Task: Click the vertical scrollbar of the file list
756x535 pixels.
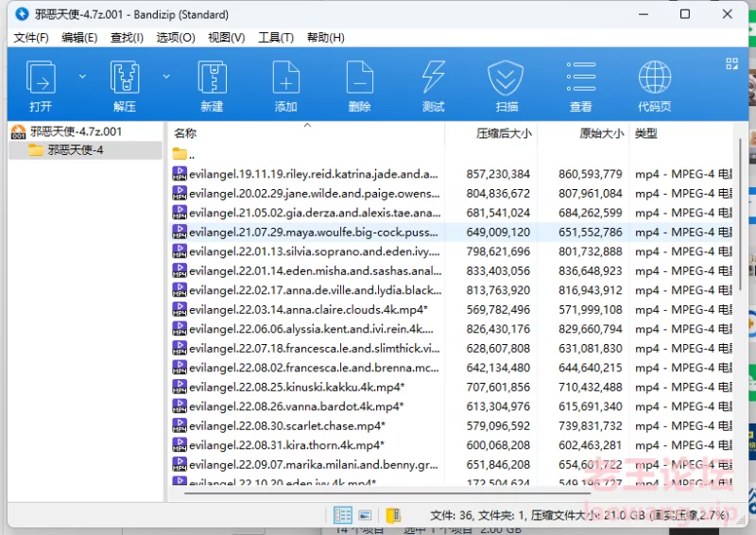Action: pyautogui.click(x=740, y=215)
